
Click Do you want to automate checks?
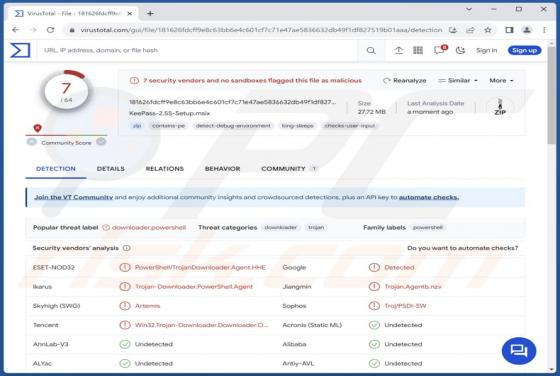[x=462, y=248]
